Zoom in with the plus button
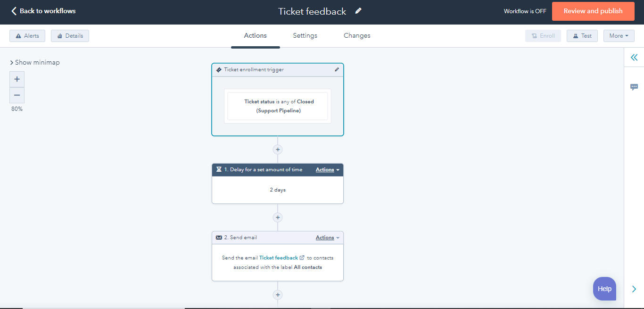The height and width of the screenshot is (309, 644). [17, 79]
